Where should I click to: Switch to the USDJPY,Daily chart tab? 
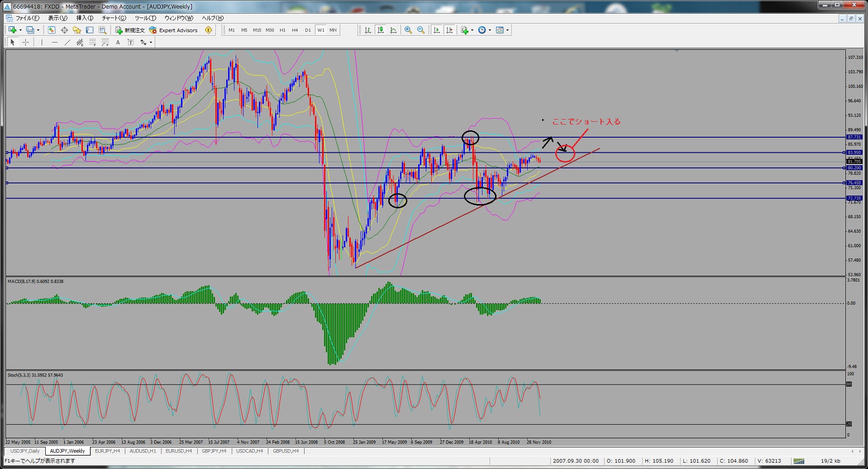25,451
